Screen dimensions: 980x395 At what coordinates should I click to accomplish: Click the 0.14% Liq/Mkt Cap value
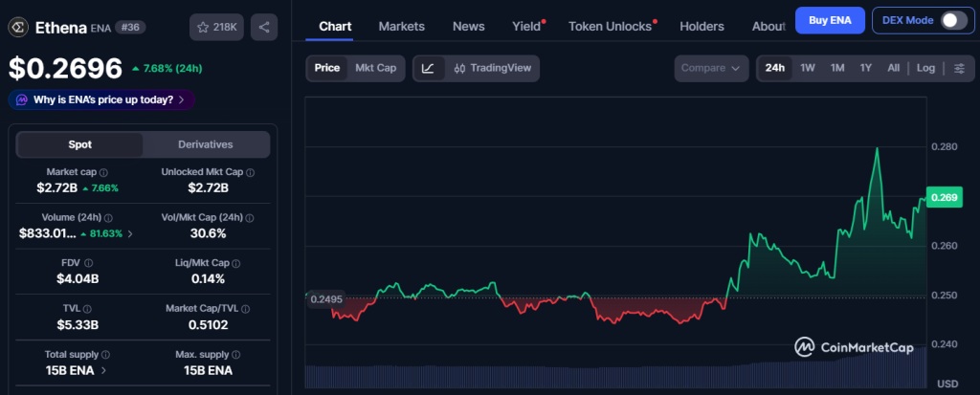click(x=208, y=279)
